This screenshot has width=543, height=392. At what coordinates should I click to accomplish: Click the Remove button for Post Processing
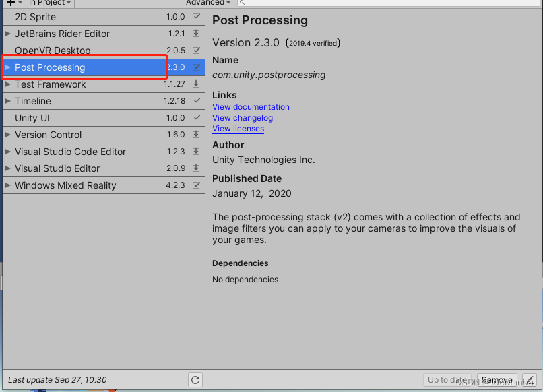click(x=497, y=379)
